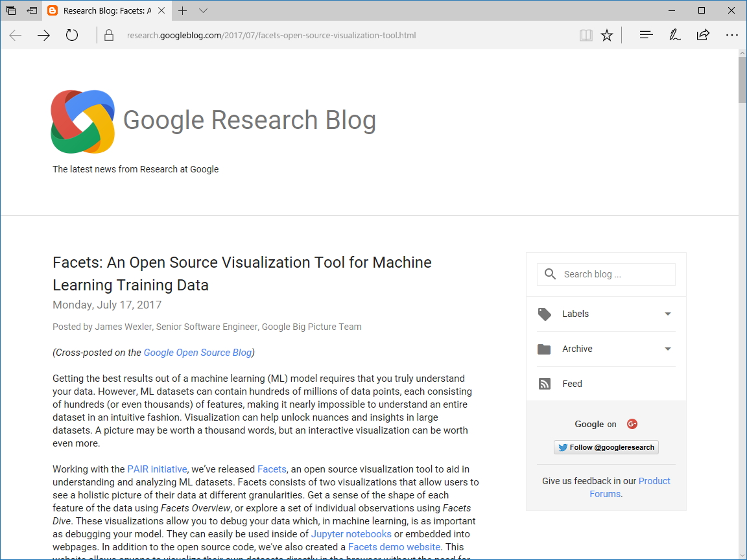This screenshot has width=747, height=560.
Task: Share this page using the share icon
Action: (x=703, y=35)
